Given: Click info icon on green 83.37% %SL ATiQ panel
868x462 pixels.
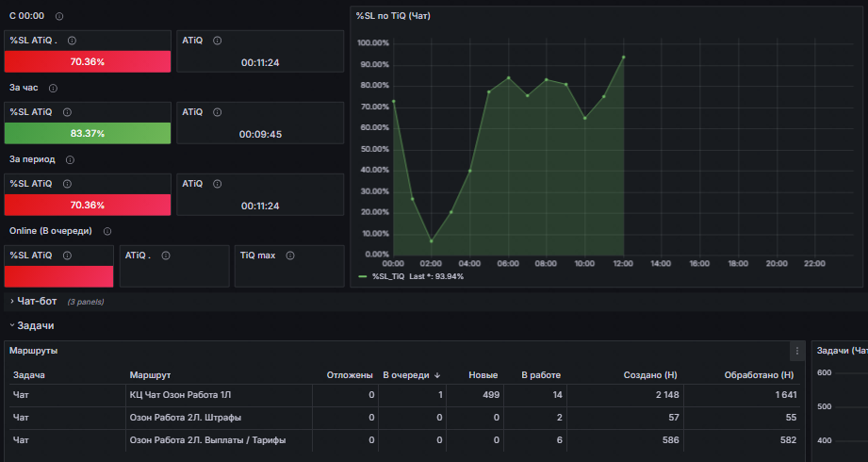Looking at the screenshot, I should point(67,112).
